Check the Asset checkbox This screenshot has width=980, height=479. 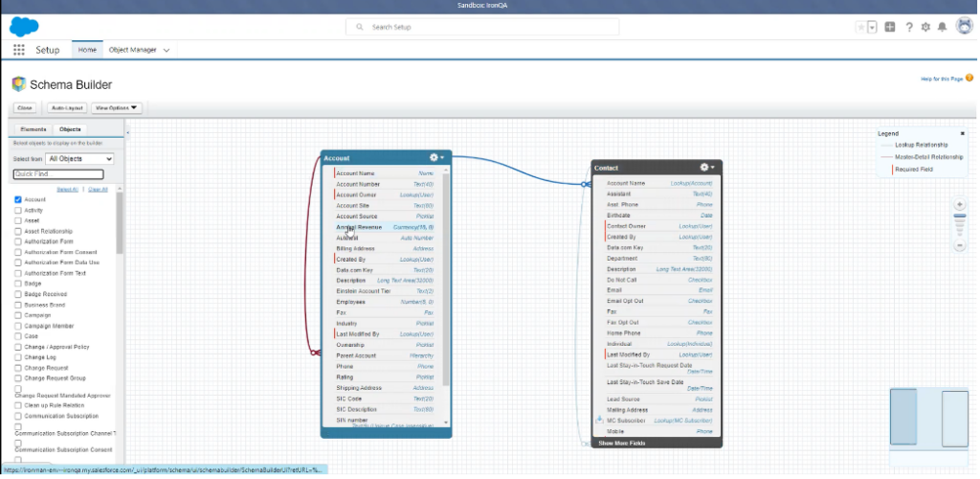pyautogui.click(x=18, y=220)
